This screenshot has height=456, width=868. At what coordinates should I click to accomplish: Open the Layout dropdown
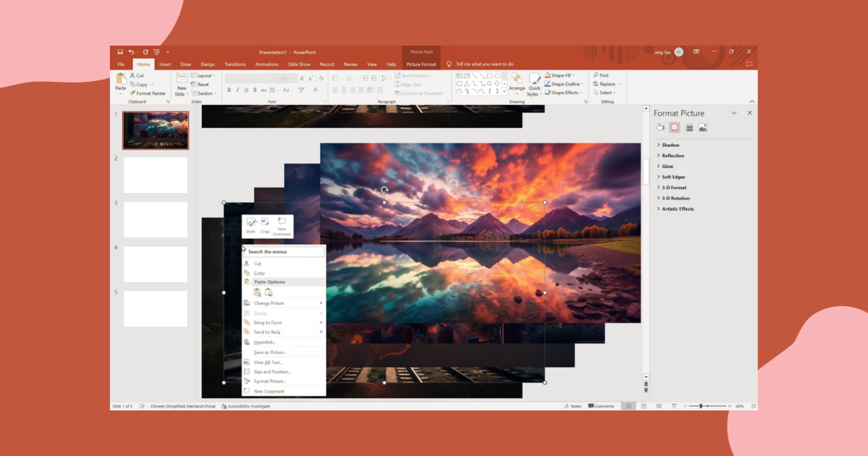pos(204,75)
